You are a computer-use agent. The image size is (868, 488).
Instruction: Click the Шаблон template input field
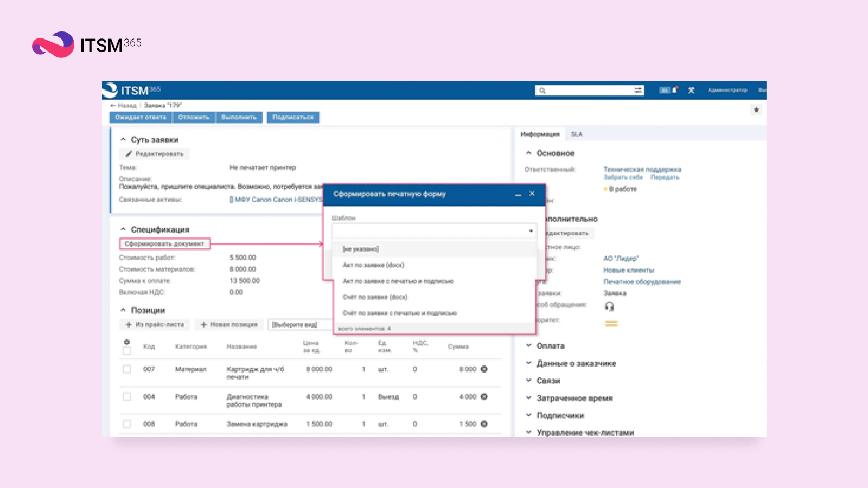434,231
